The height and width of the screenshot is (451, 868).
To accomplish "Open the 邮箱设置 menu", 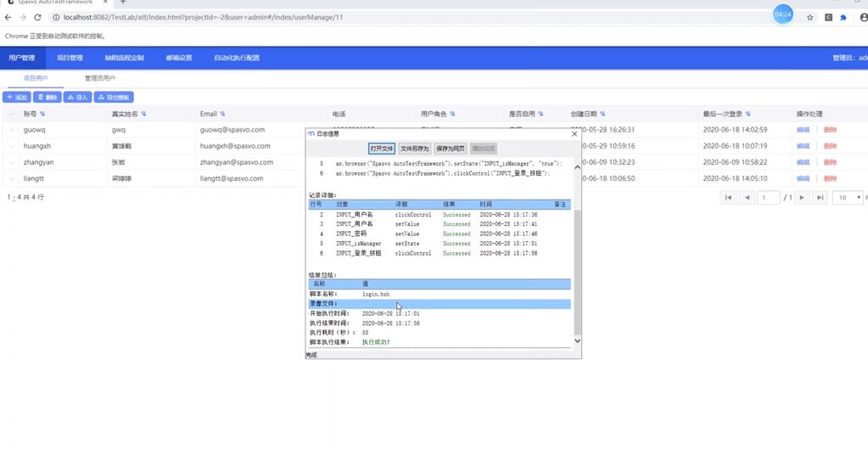I will (179, 58).
